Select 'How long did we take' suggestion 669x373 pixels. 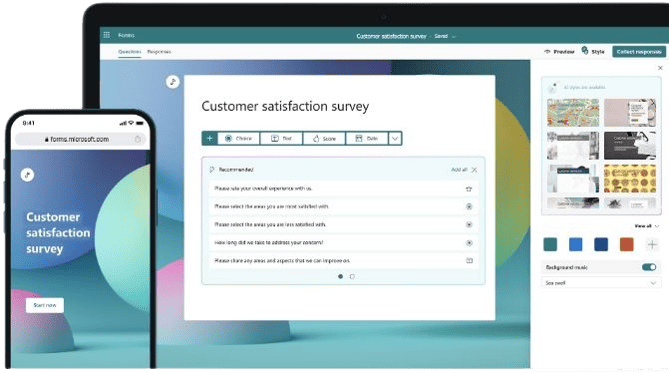coord(343,242)
